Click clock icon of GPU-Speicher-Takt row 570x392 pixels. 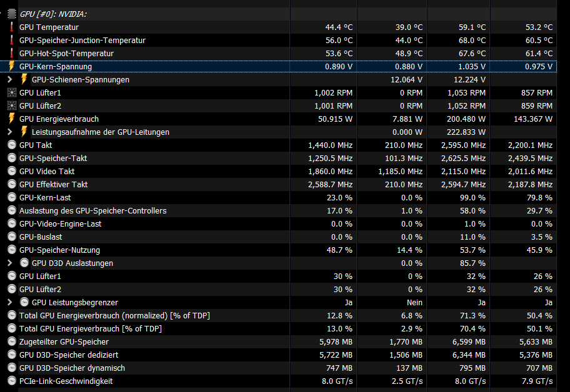coord(12,159)
